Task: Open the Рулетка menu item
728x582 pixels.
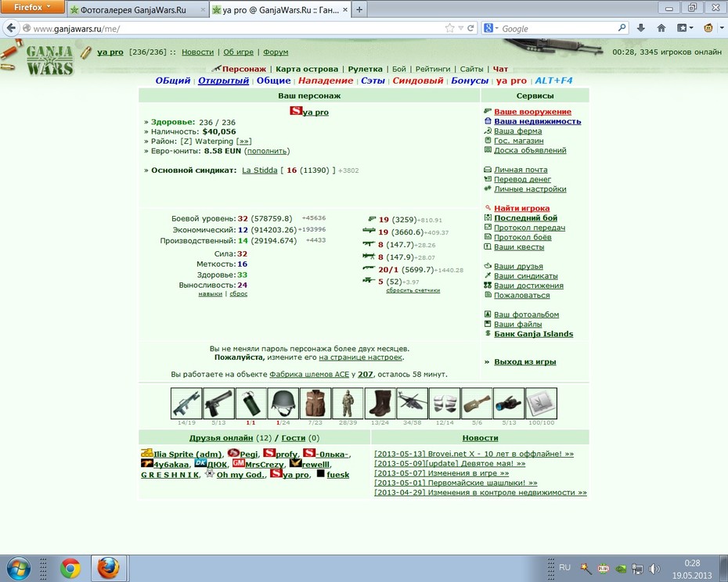Action: point(366,69)
